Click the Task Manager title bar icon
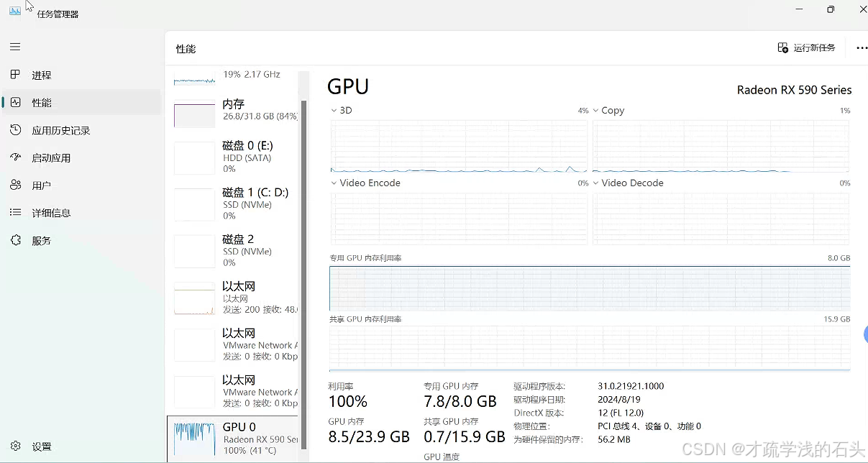 [15, 10]
